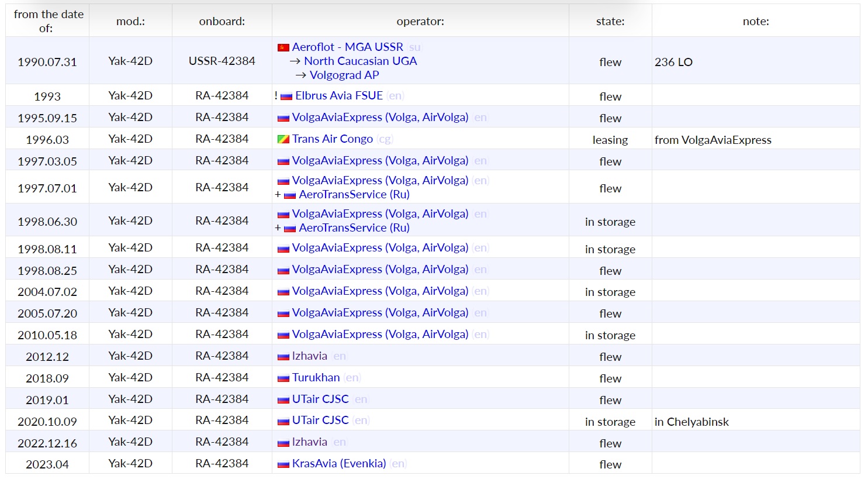The height and width of the screenshot is (479, 868).
Task: Open the Elbrus Avia FSUE operator link
Action: coord(339,95)
